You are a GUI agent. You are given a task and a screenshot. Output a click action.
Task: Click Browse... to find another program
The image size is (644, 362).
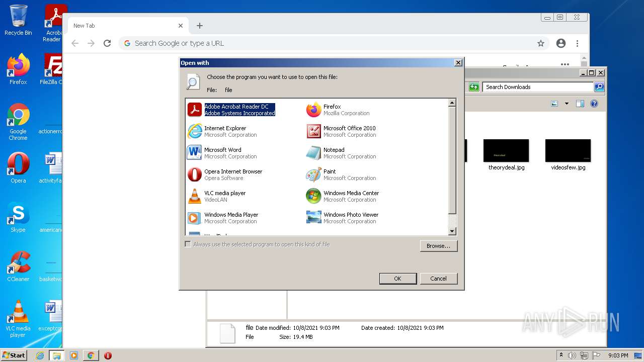(x=438, y=246)
